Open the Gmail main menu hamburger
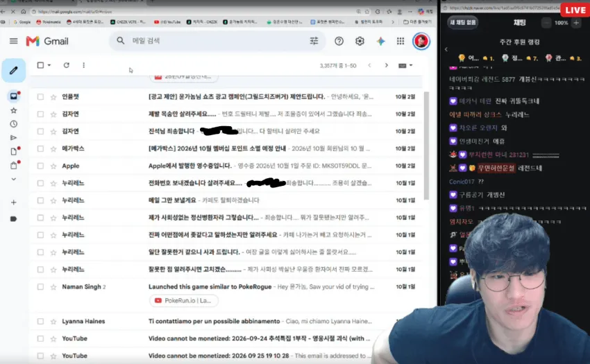 (14, 41)
